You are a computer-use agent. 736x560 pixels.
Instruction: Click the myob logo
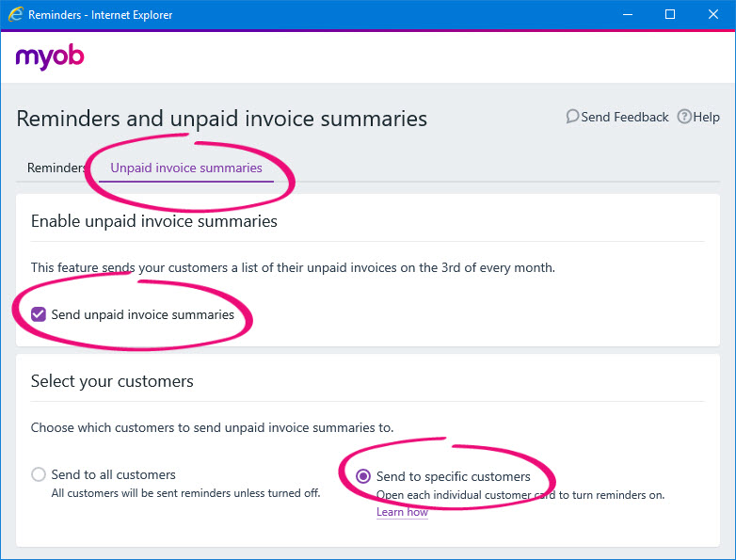click(x=50, y=56)
